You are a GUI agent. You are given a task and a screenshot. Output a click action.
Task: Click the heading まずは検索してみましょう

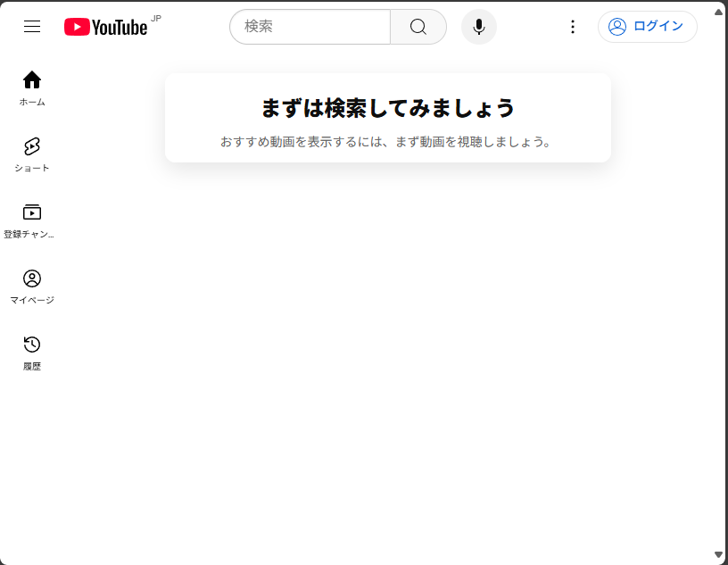pyautogui.click(x=388, y=108)
